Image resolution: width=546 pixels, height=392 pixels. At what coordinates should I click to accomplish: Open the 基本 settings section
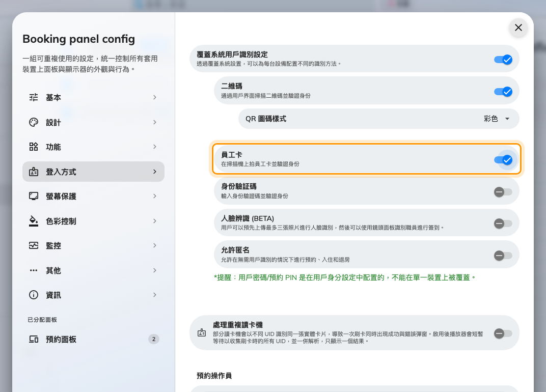(x=93, y=97)
